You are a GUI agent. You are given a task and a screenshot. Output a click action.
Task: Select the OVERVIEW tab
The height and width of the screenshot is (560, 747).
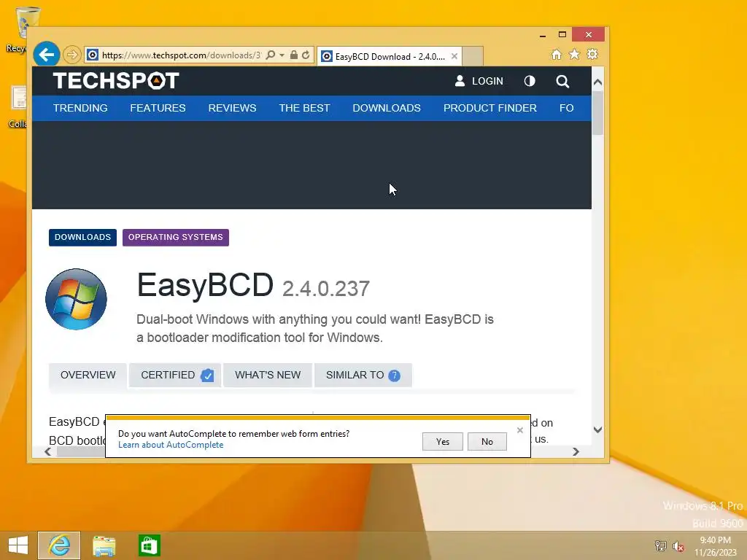(x=88, y=376)
